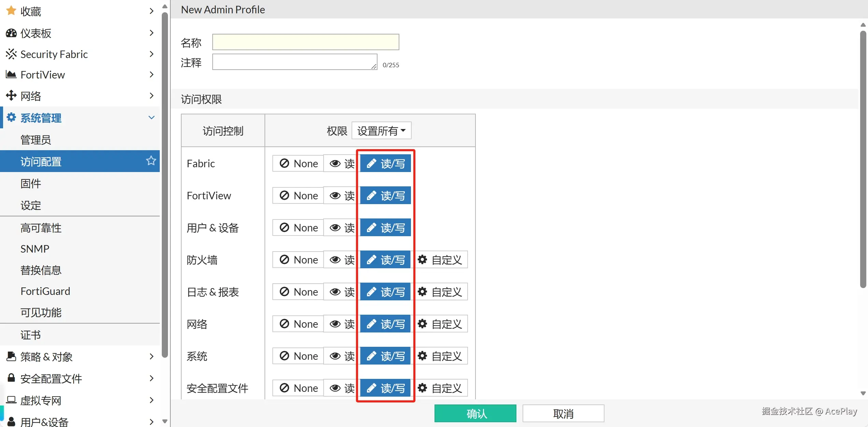Image resolution: width=868 pixels, height=427 pixels.
Task: Click the favorites star icon beside 访问配置
Action: click(x=151, y=161)
